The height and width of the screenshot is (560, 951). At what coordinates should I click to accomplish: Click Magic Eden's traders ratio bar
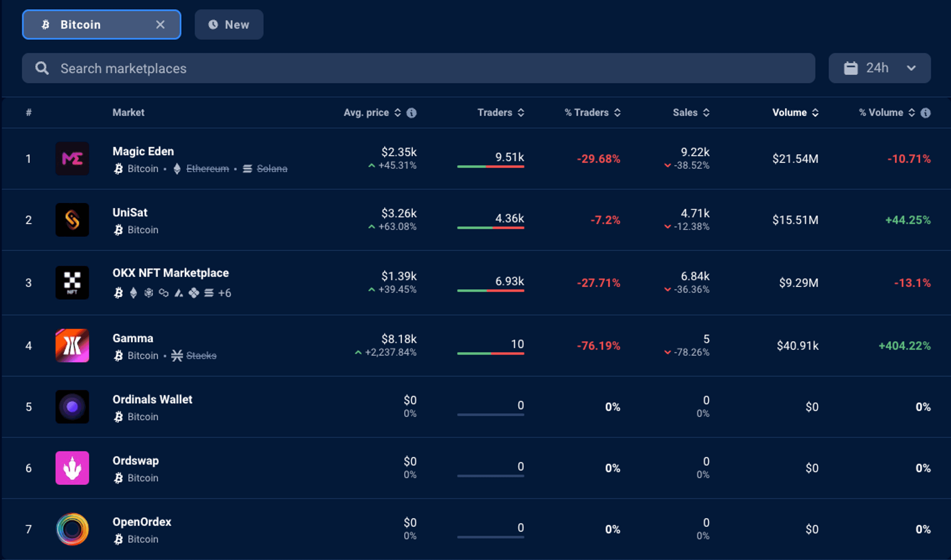(491, 166)
